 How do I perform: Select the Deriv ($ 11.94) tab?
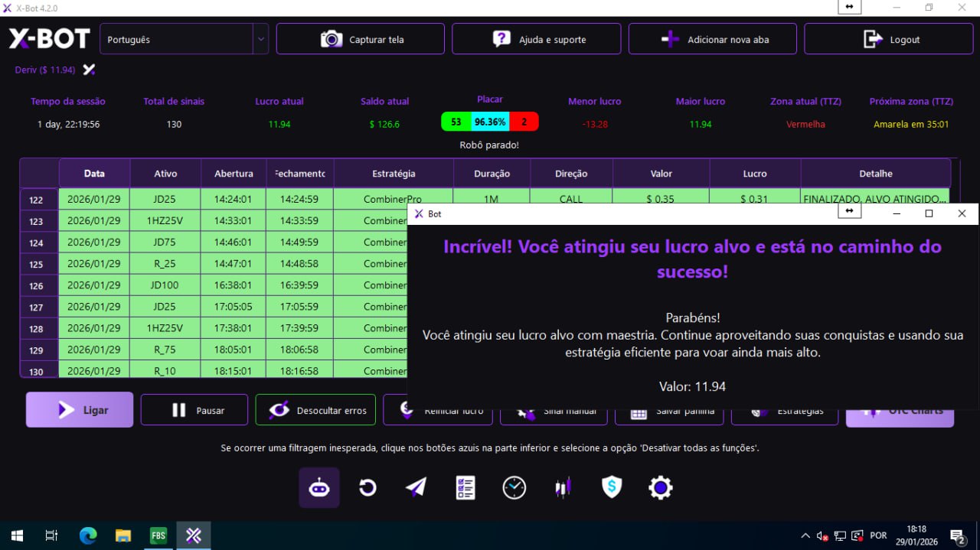(x=46, y=70)
